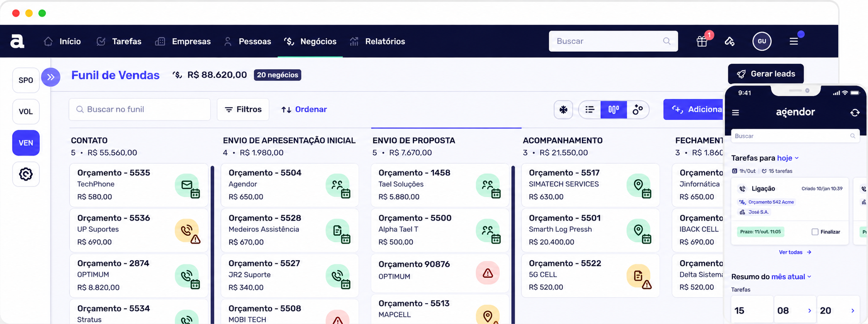
Task: Click the Adicionar negócio button
Action: click(x=694, y=110)
